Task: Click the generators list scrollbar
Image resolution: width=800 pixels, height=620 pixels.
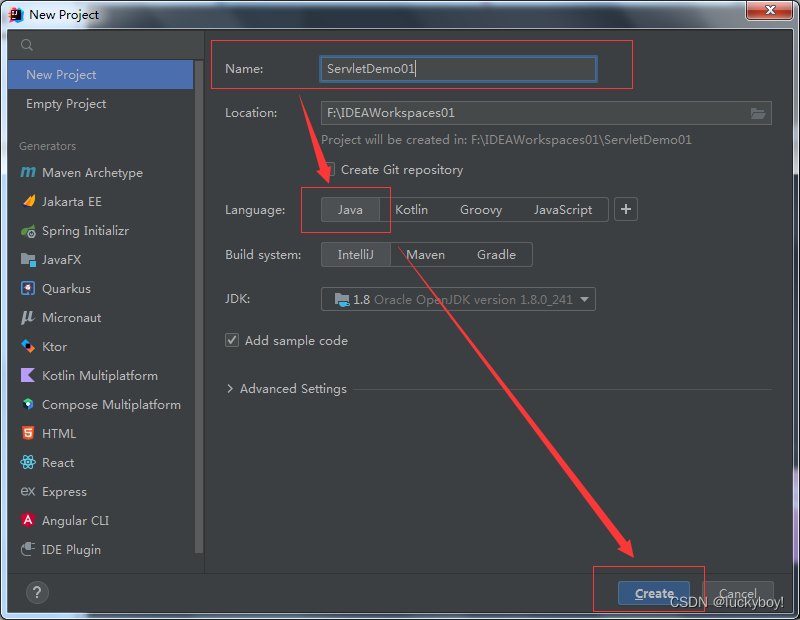Action: pos(199,306)
